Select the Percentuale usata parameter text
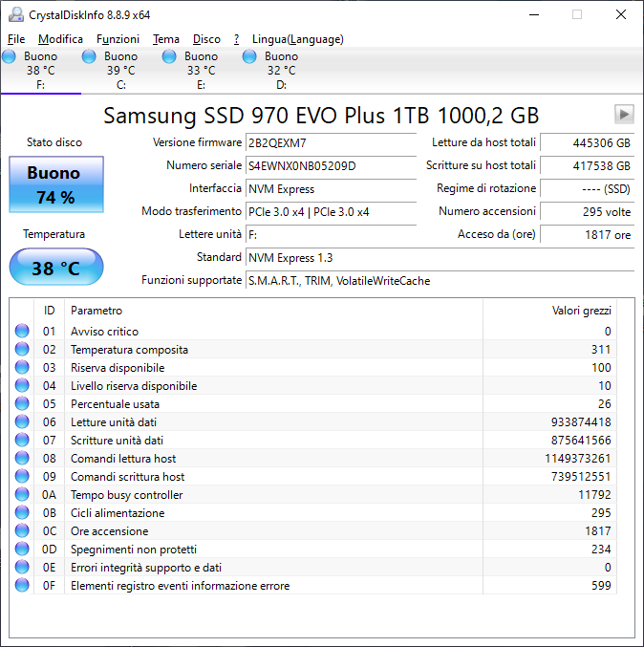Image resolution: width=644 pixels, height=647 pixels. tap(115, 404)
